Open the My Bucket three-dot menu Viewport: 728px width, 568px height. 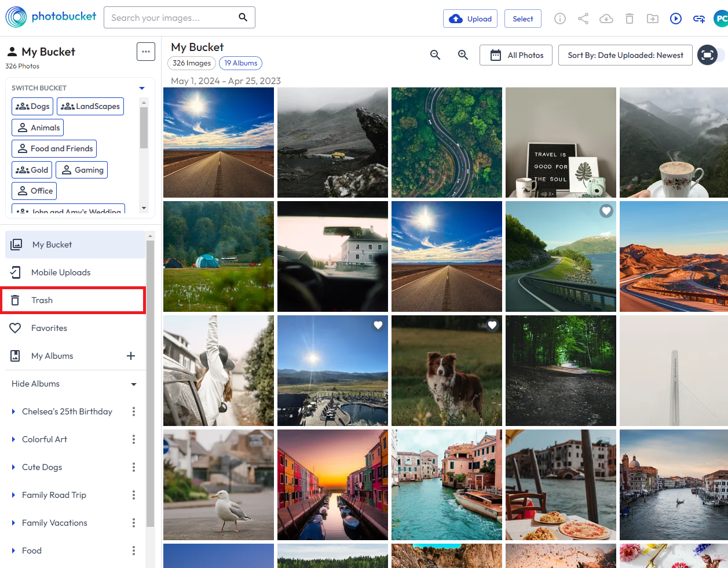145,51
